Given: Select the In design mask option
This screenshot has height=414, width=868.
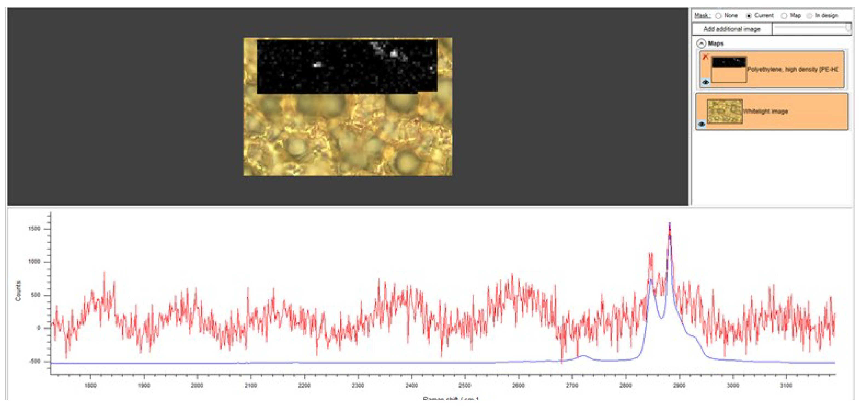Looking at the screenshot, I should [x=809, y=16].
